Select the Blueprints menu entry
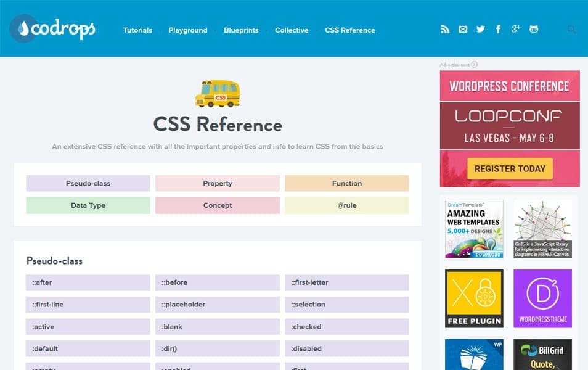This screenshot has width=588, height=370. pyautogui.click(x=241, y=30)
